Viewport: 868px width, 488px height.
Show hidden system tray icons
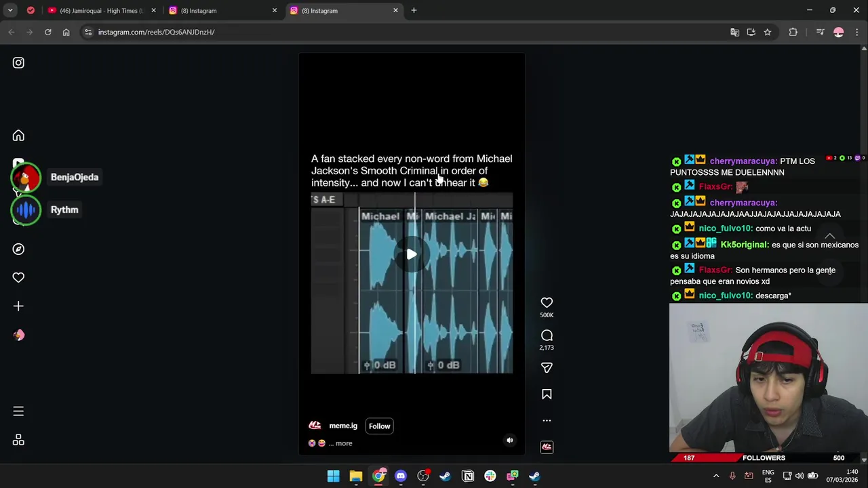[716, 476]
